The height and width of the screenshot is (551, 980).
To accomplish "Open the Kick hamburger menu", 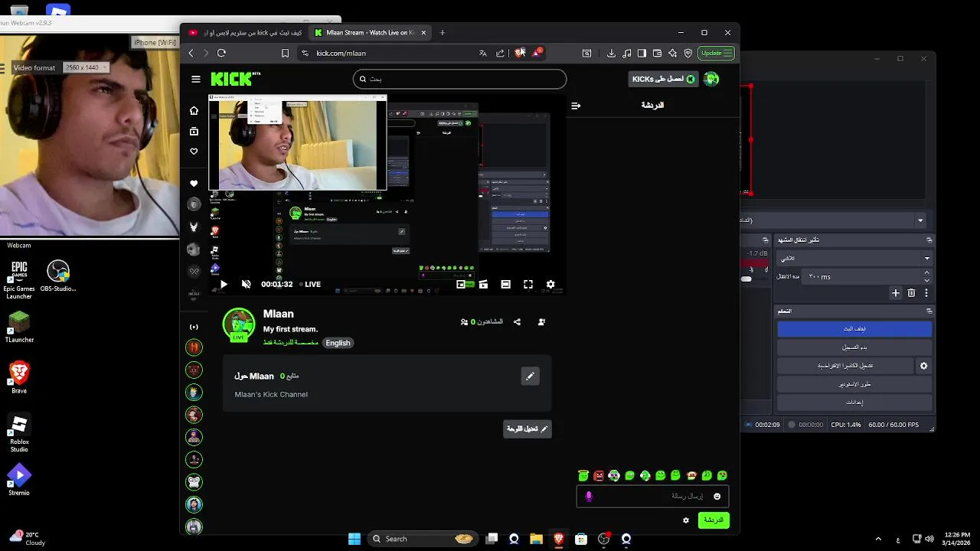I will tap(196, 79).
